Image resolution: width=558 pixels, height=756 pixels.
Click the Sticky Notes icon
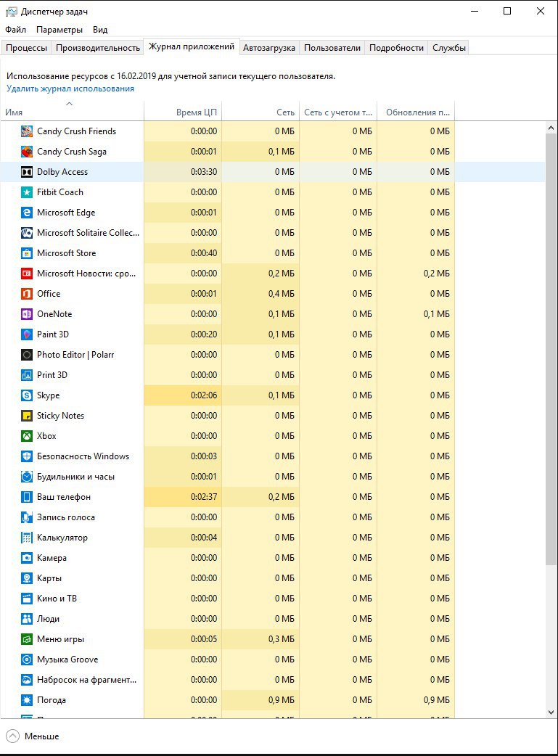coord(27,416)
